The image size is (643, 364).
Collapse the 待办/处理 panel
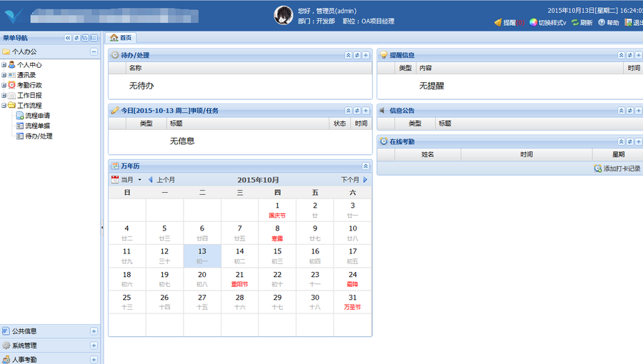[x=348, y=55]
